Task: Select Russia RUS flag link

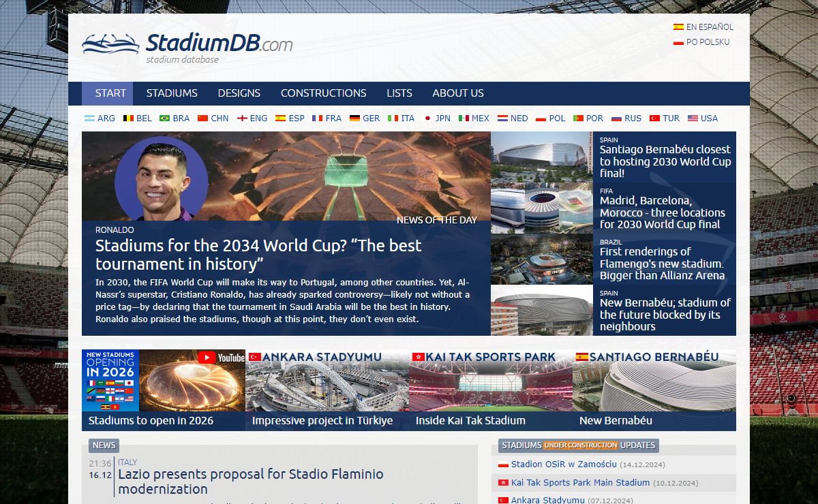Action: (x=626, y=119)
